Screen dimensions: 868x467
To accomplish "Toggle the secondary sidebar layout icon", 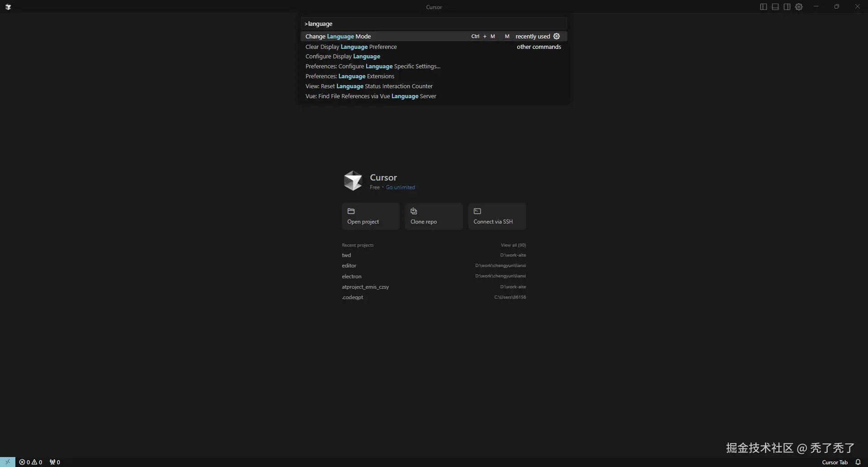I will [x=787, y=7].
